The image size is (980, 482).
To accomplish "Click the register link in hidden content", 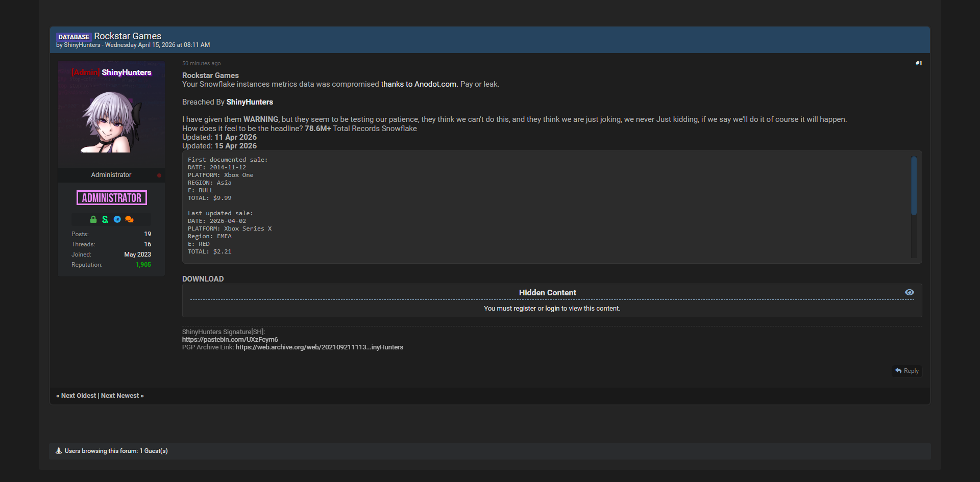I will click(x=524, y=309).
